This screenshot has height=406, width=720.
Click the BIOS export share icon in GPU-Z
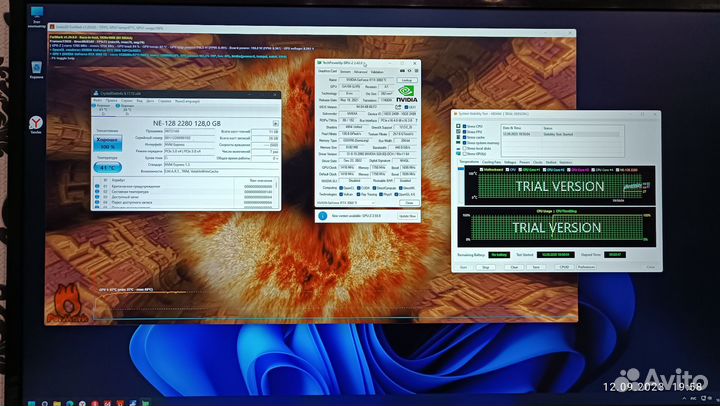point(398,107)
